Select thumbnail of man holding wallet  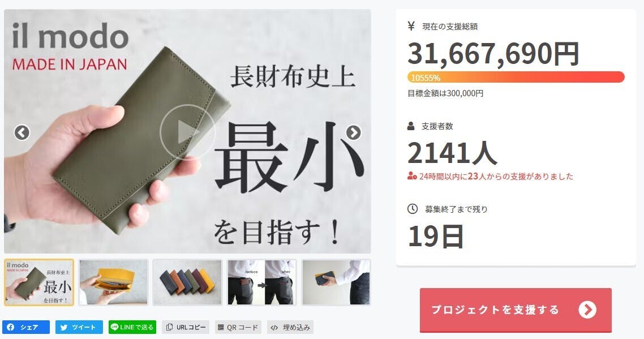(336, 282)
